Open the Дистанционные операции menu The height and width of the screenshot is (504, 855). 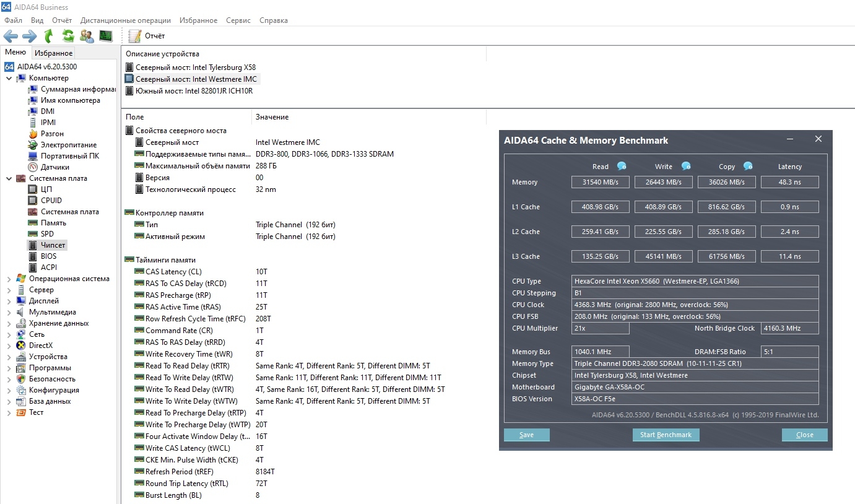(x=127, y=20)
